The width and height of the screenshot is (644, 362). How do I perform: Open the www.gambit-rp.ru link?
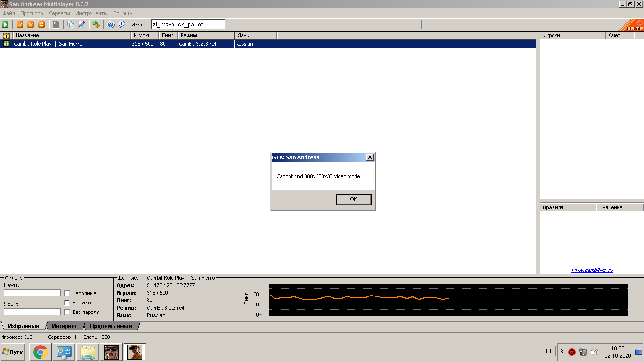coord(592,271)
